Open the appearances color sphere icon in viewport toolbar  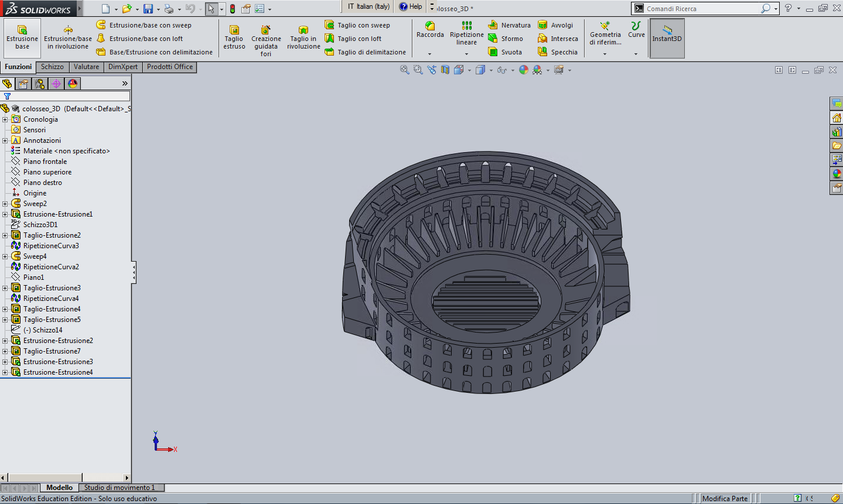tap(524, 70)
